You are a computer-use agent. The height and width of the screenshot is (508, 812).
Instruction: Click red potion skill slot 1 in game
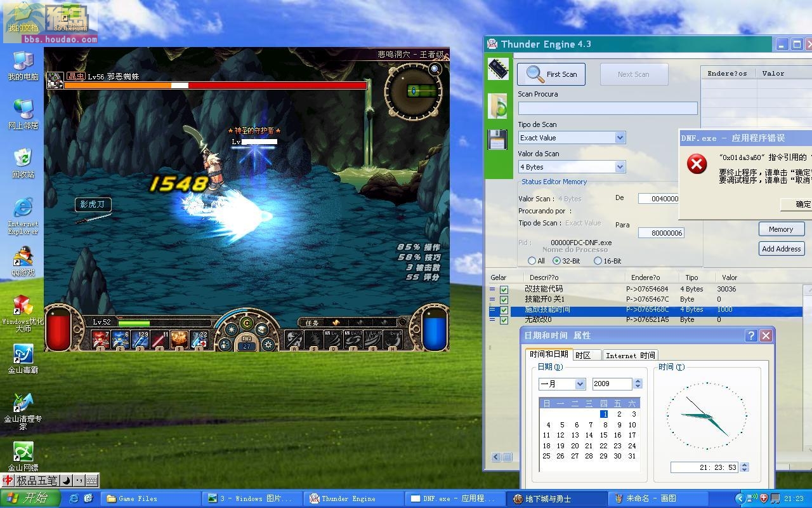pos(101,340)
